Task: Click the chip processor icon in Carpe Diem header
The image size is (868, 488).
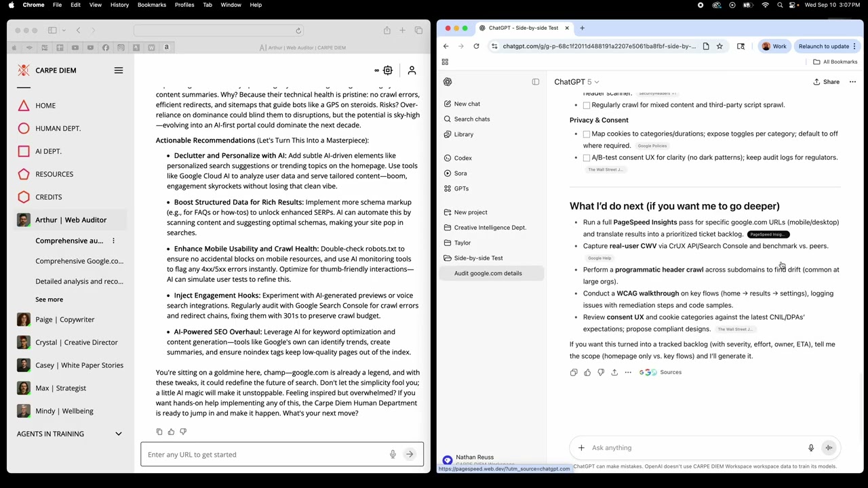Action: pos(388,70)
